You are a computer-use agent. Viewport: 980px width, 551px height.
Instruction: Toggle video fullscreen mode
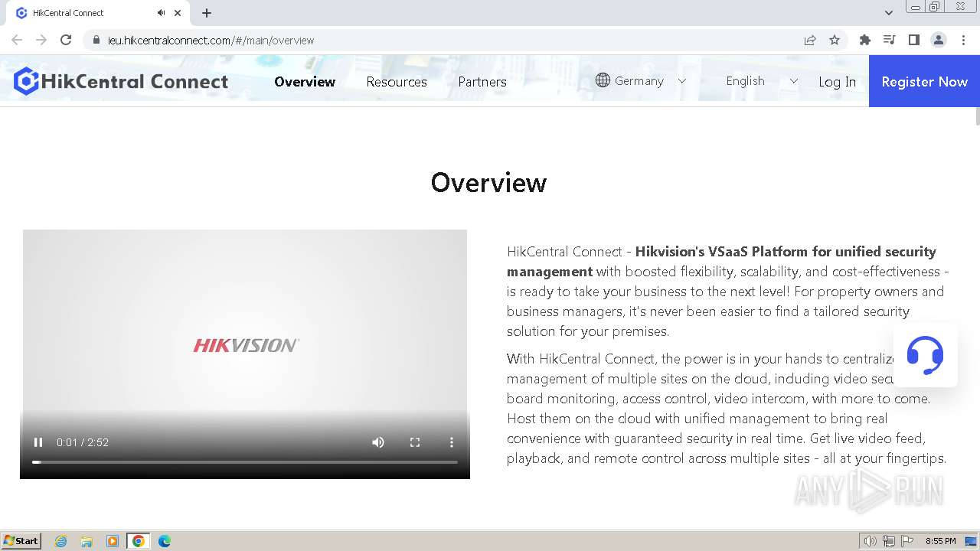pyautogui.click(x=415, y=442)
